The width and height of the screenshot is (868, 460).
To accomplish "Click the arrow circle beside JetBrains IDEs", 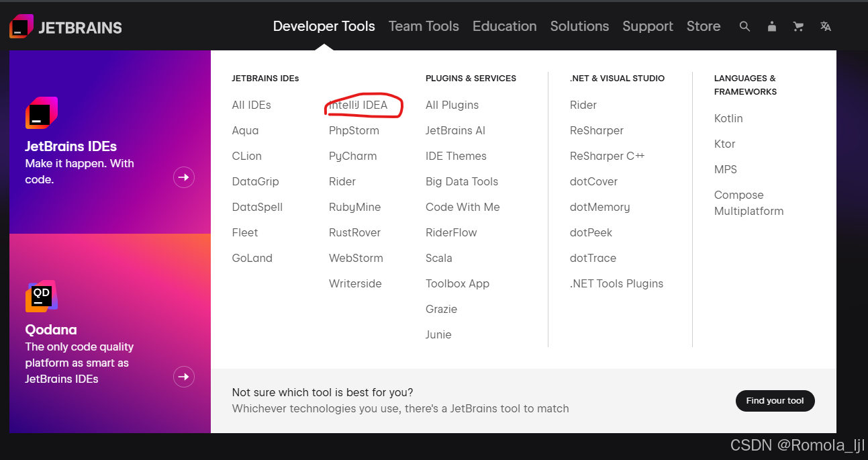I will [x=184, y=177].
